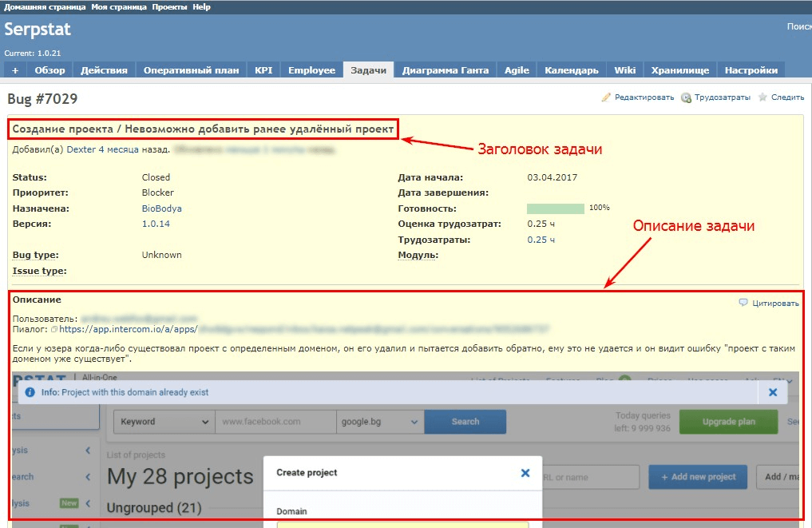Click the Add new project button

tap(698, 477)
